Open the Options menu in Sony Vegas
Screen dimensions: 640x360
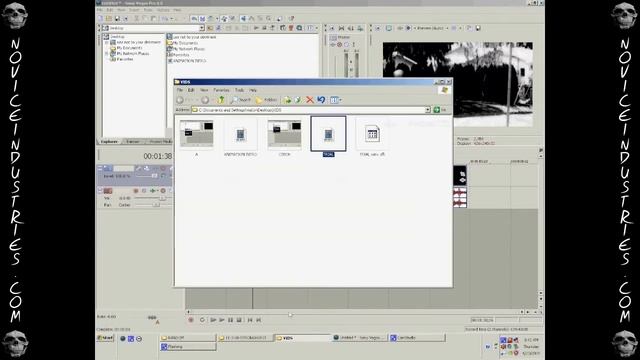(x=163, y=10)
